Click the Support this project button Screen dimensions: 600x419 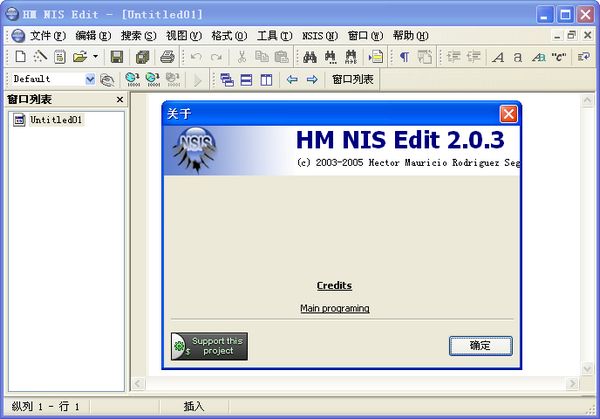tap(209, 346)
